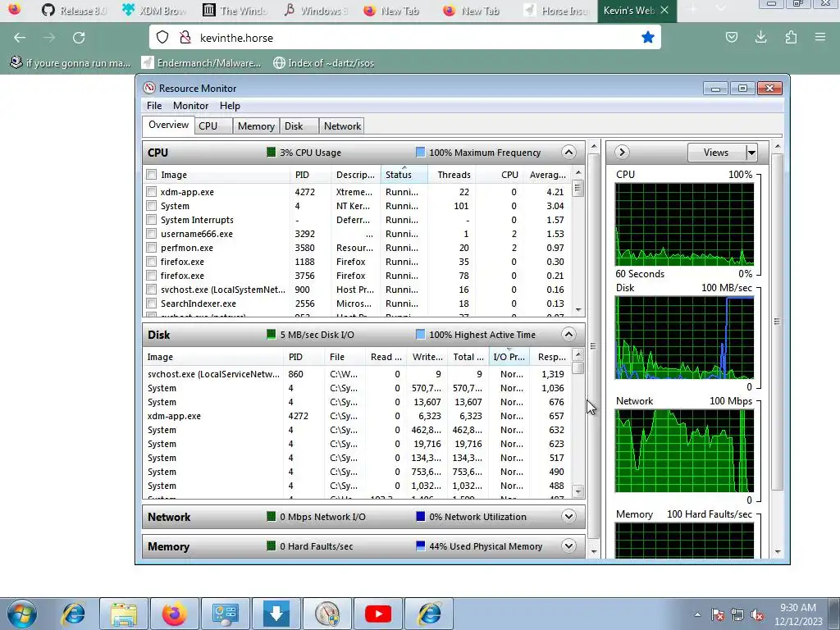Switch to the Disk tab
The image size is (840, 630).
click(x=299, y=126)
